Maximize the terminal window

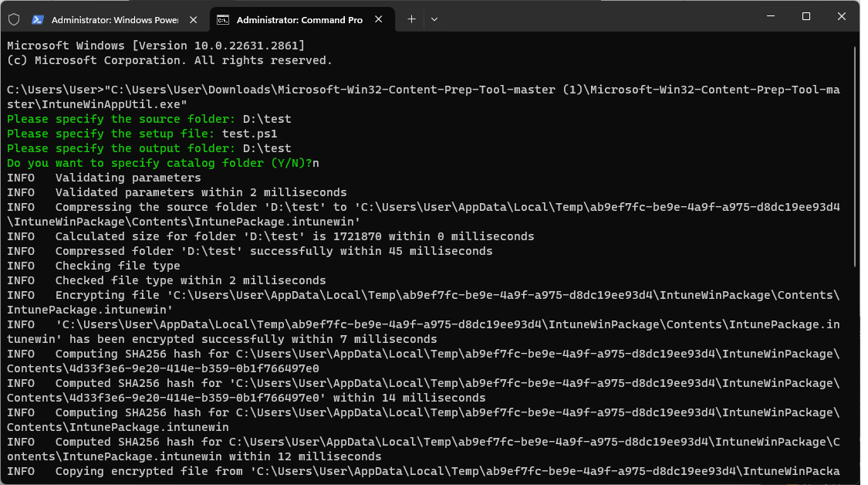(806, 16)
